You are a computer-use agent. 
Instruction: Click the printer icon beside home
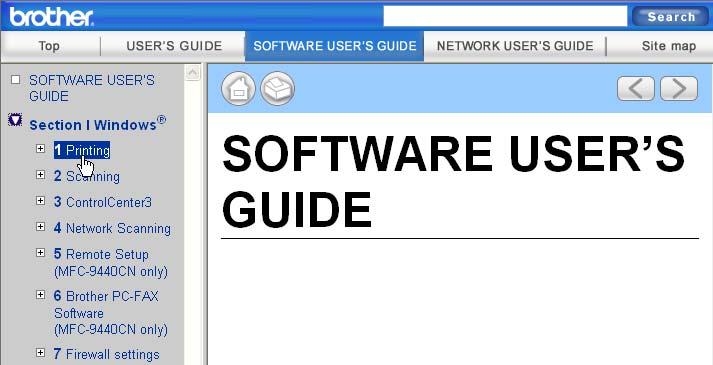(277, 89)
